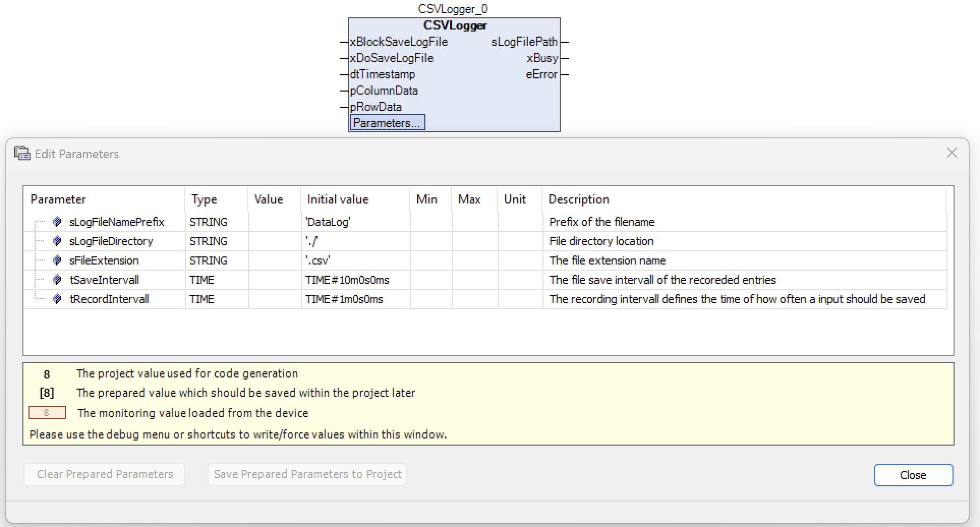Click the red monitoring value sample box
980x527 pixels.
coord(47,413)
